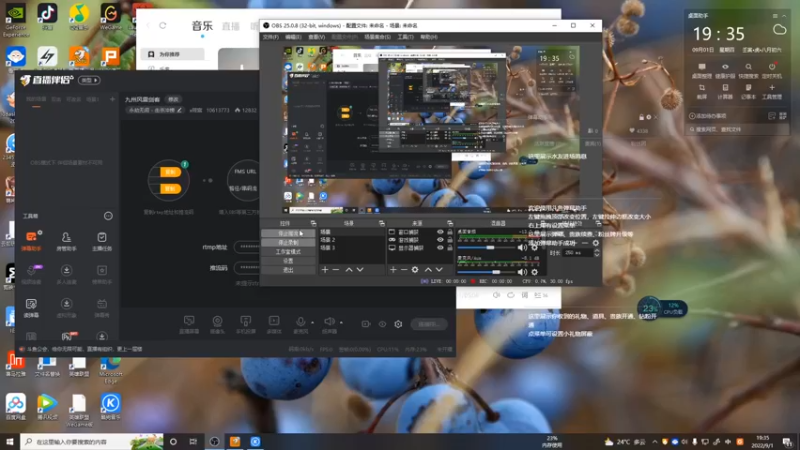Click 摄像头 icon in 直播伴侣 bottom bar

(217, 324)
